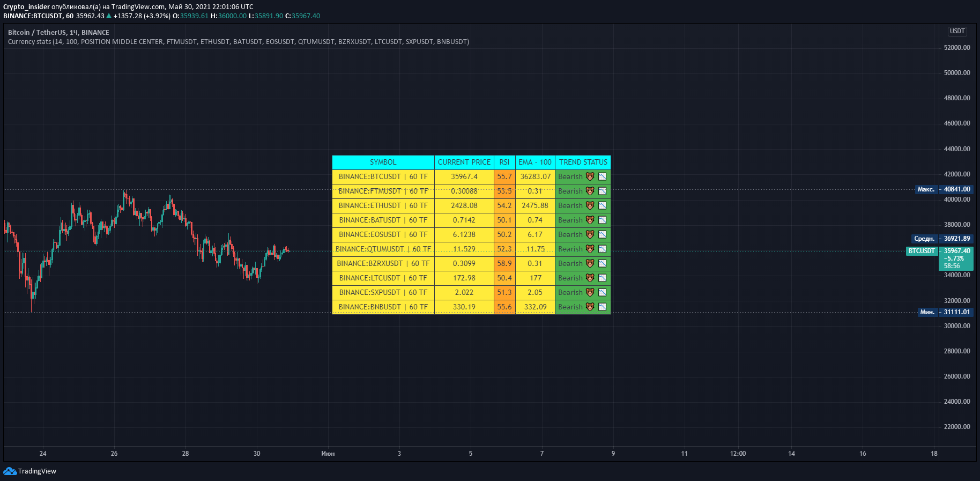This screenshot has width=980, height=481.
Task: Click the TREND STATUS column header
Action: (583, 162)
